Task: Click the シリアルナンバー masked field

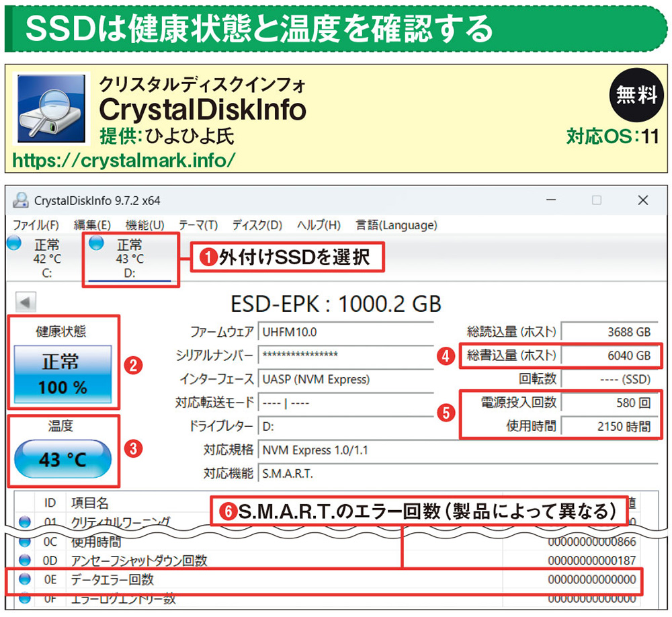Action: tap(346, 355)
